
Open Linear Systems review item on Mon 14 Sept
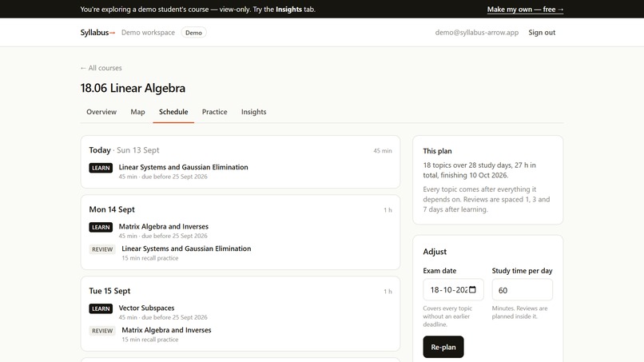186,249
